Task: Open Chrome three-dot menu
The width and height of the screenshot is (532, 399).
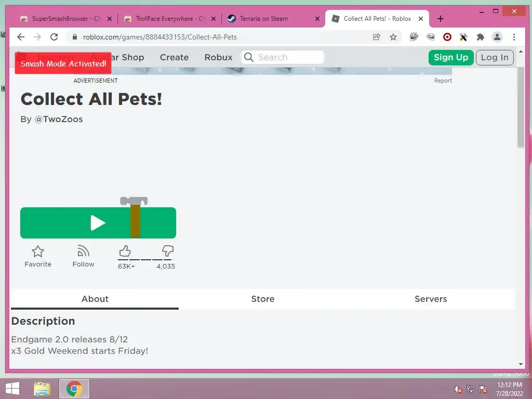Action: [514, 37]
